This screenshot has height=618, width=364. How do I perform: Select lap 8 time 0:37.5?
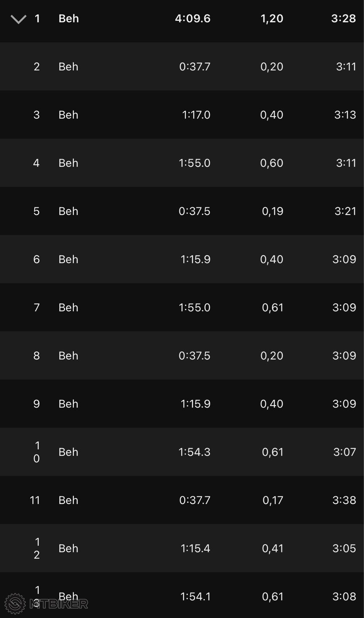[x=195, y=356]
